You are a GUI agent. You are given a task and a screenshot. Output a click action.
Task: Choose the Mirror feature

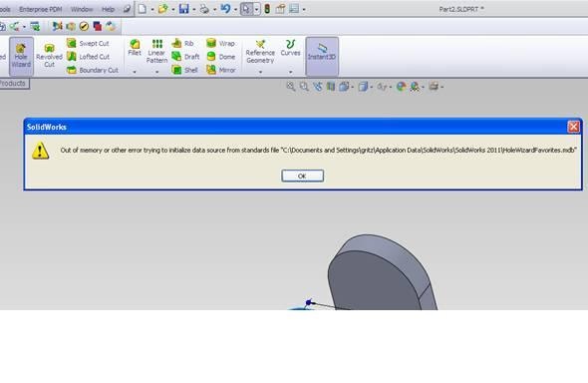[221, 70]
